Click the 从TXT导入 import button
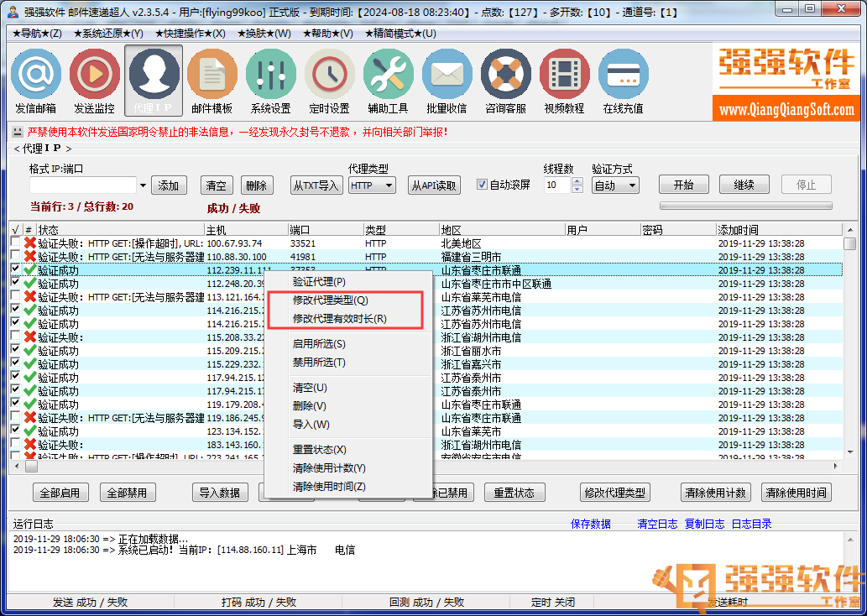The image size is (867, 616). 316,185
